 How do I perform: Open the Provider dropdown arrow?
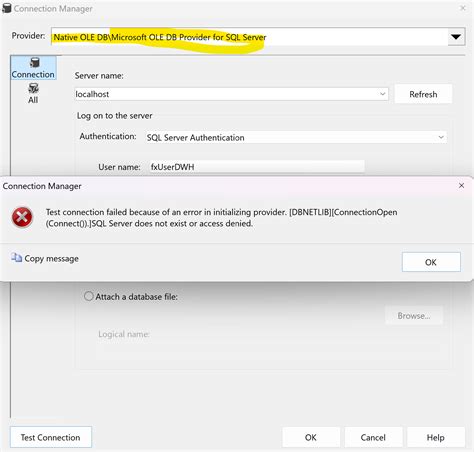456,37
